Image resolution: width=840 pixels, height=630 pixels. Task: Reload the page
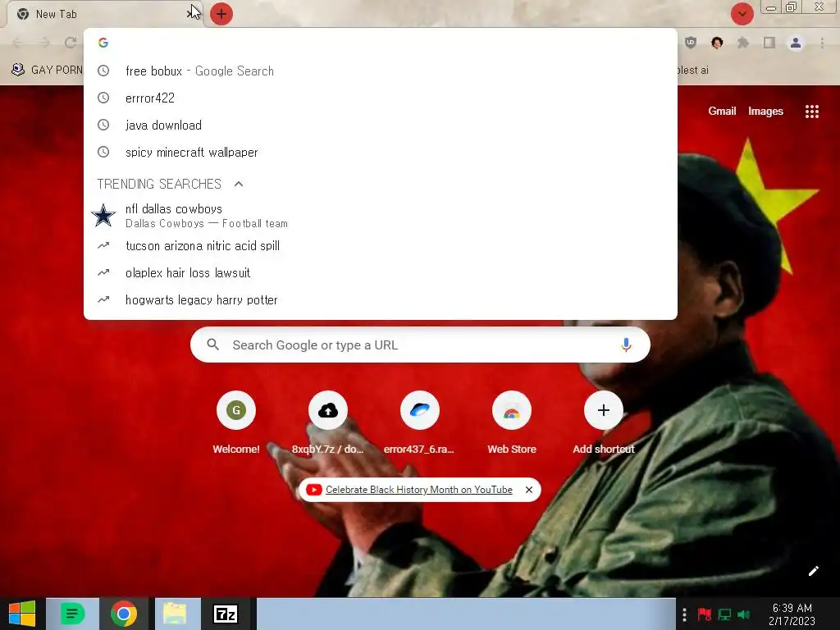[x=71, y=43]
